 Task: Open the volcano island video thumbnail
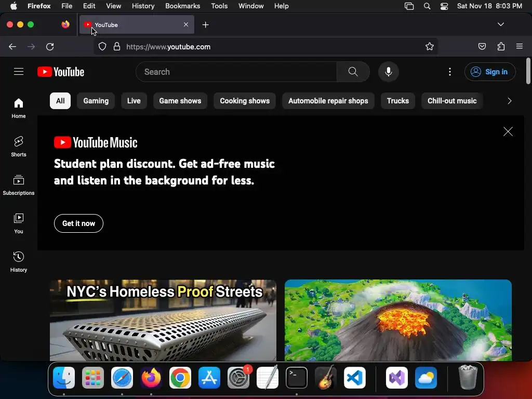[398, 320]
